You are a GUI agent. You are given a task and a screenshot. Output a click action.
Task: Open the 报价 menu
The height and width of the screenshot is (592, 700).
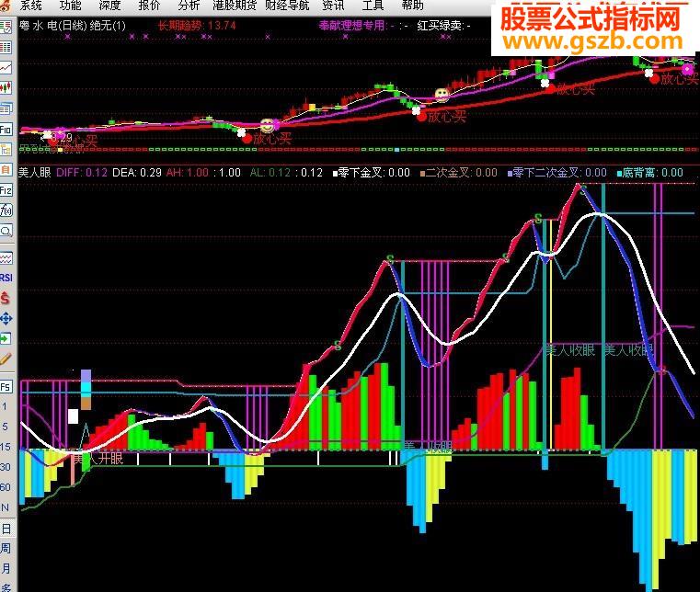pos(149,6)
